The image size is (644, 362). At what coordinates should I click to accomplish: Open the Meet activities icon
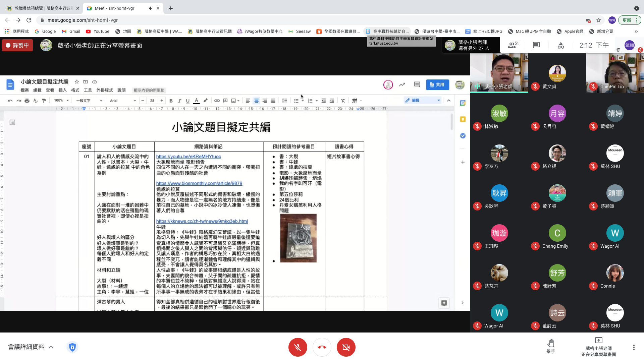tap(561, 45)
